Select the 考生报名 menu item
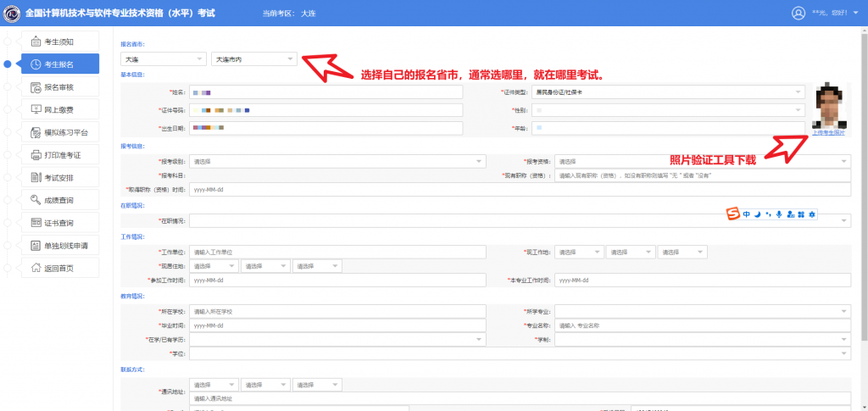This screenshot has width=868, height=411. point(60,64)
